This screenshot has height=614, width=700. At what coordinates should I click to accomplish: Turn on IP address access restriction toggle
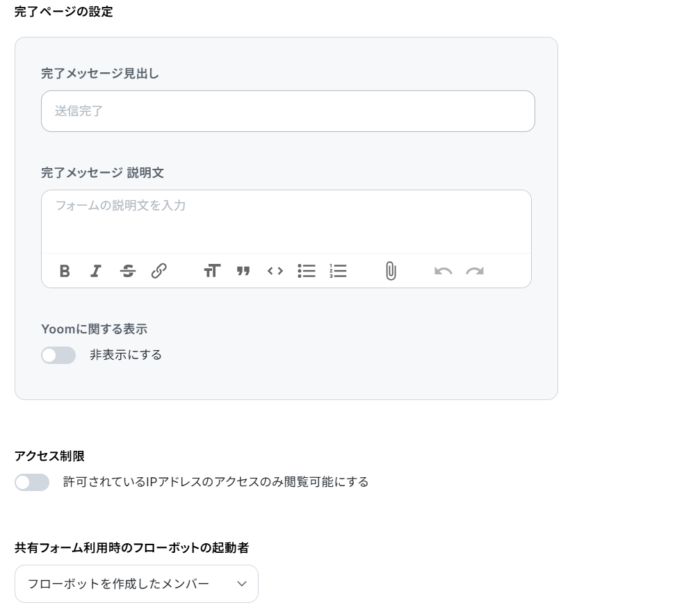(32, 482)
